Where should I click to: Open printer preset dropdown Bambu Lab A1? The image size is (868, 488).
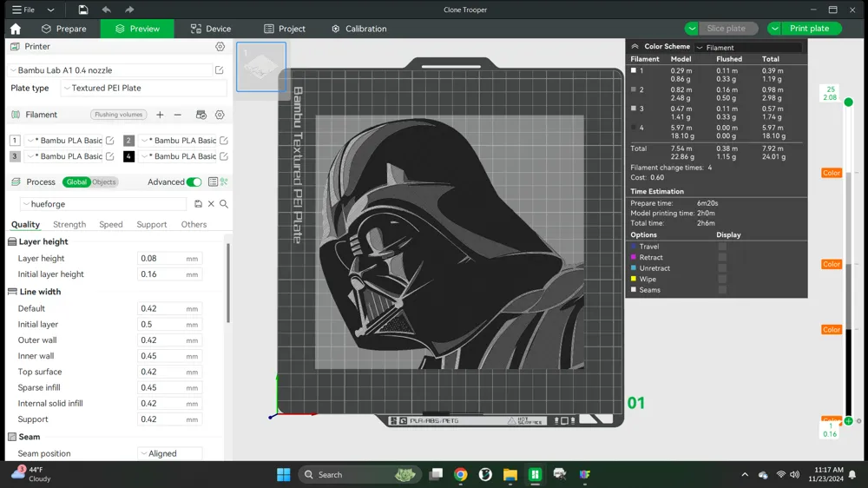click(111, 70)
